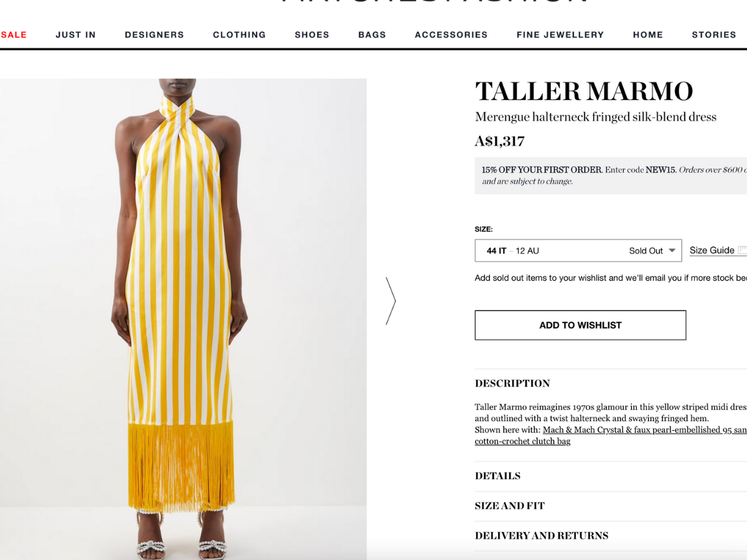
Task: Open the Fine Jewellery menu
Action: click(560, 35)
